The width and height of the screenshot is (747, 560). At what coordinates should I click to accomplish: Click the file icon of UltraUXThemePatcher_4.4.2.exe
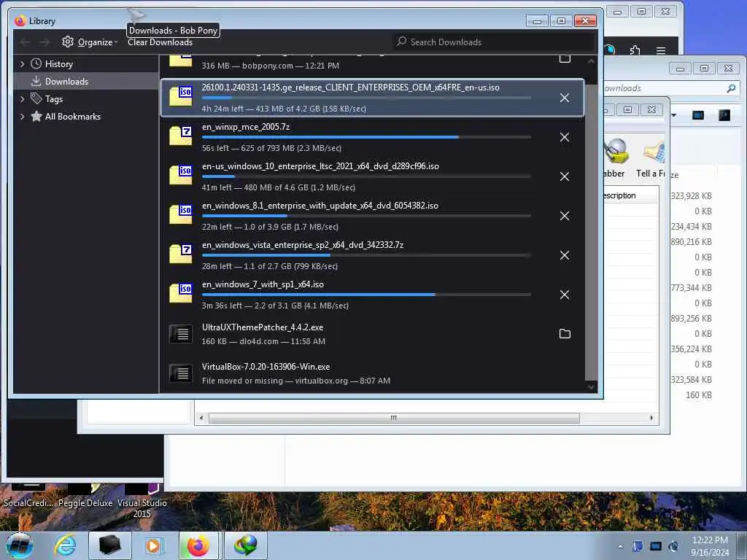click(x=181, y=334)
